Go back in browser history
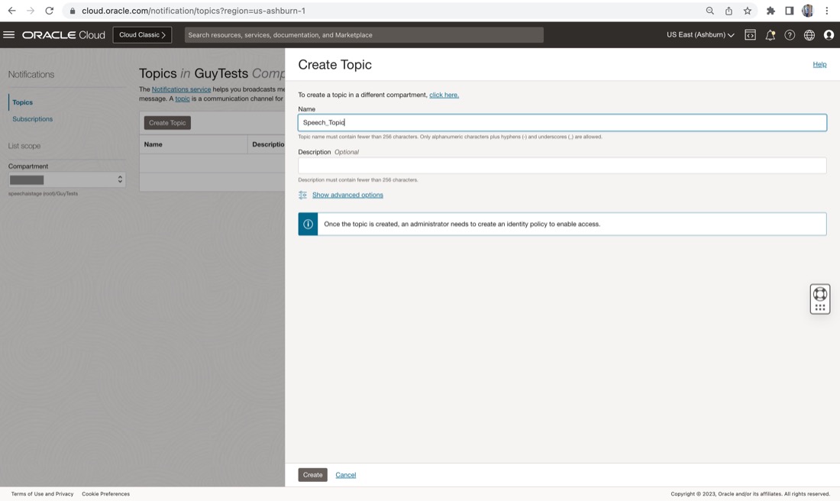The image size is (840, 504). [11, 11]
